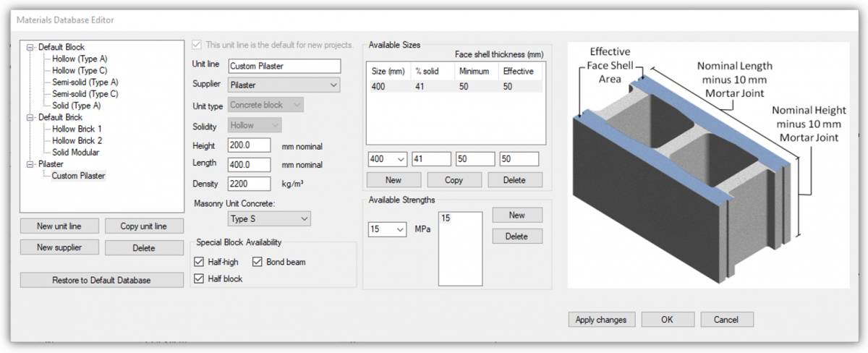Collapse the Pilaster tree node
Viewport: 868px width, 353px height.
pos(30,164)
